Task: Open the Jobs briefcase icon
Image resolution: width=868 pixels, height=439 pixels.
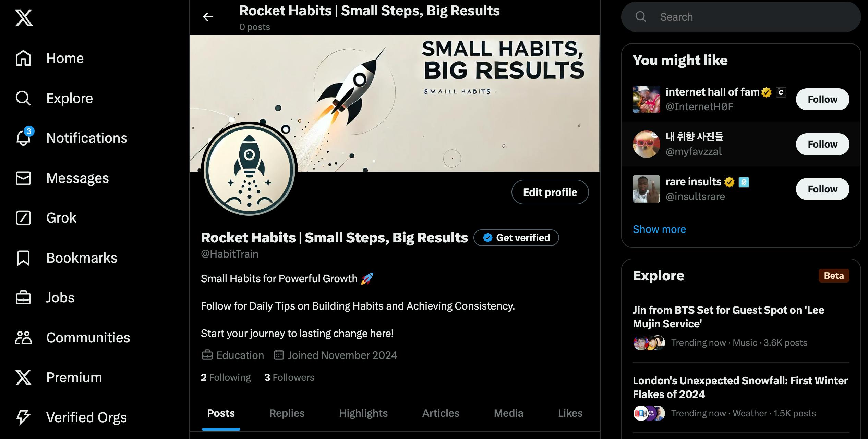Action: click(23, 298)
